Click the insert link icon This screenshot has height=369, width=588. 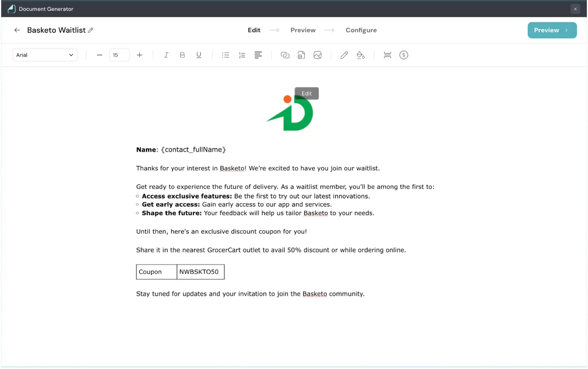pyautogui.click(x=285, y=55)
